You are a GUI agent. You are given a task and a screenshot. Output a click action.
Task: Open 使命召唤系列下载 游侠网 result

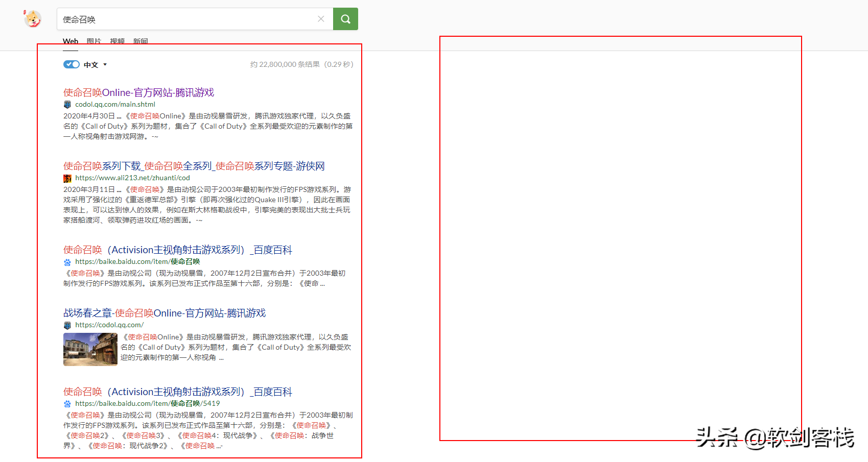[x=194, y=166]
